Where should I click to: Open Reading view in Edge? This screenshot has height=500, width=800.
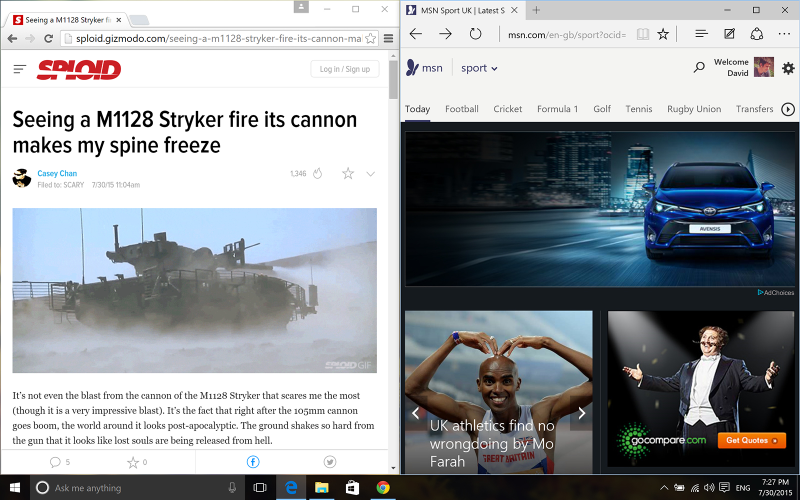pos(643,34)
